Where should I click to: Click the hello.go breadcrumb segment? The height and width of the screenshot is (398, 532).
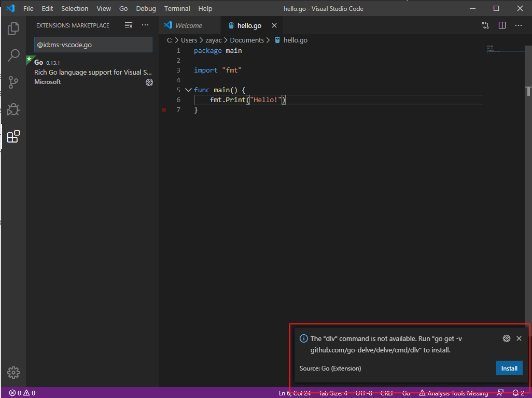click(x=295, y=40)
